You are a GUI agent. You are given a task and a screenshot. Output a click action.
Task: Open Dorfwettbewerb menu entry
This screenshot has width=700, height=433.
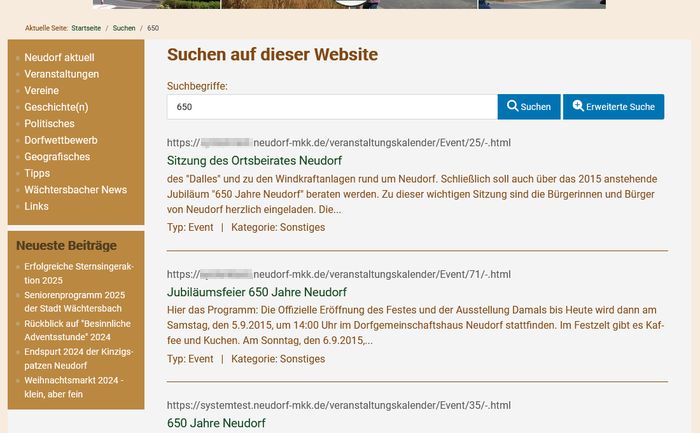click(x=61, y=141)
